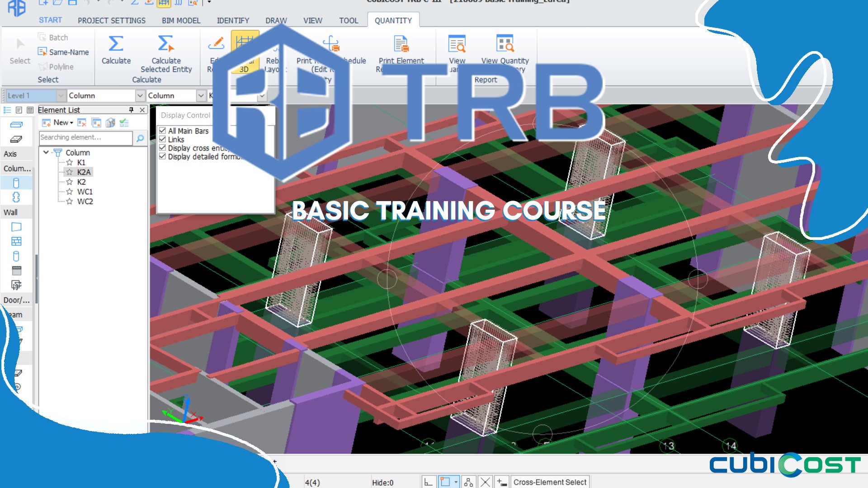Toggle favorite star for K1
868x488 pixels.
(69, 162)
